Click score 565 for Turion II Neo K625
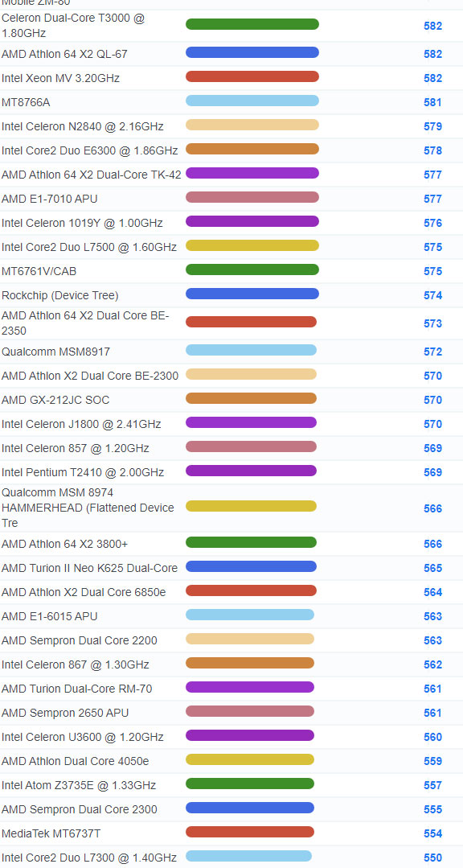Viewport: 463px width, 868px height. [432, 569]
